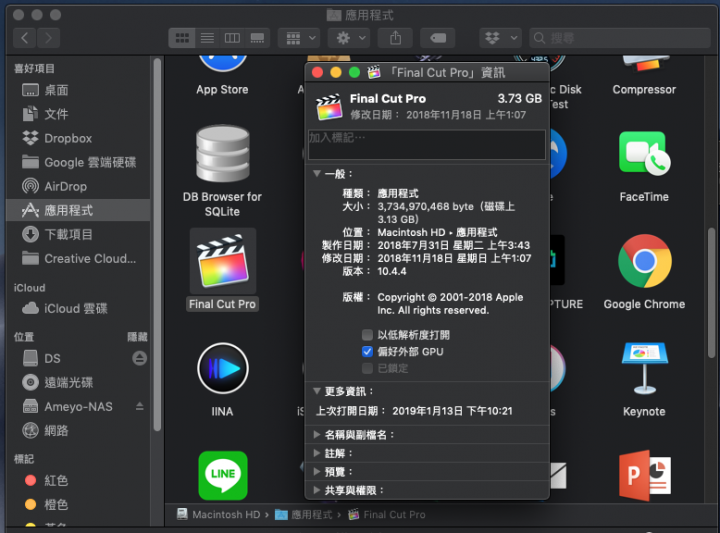Screen dimensions: 720x533
Task: Select 橙色 tag in sidebar
Action: 78,505
